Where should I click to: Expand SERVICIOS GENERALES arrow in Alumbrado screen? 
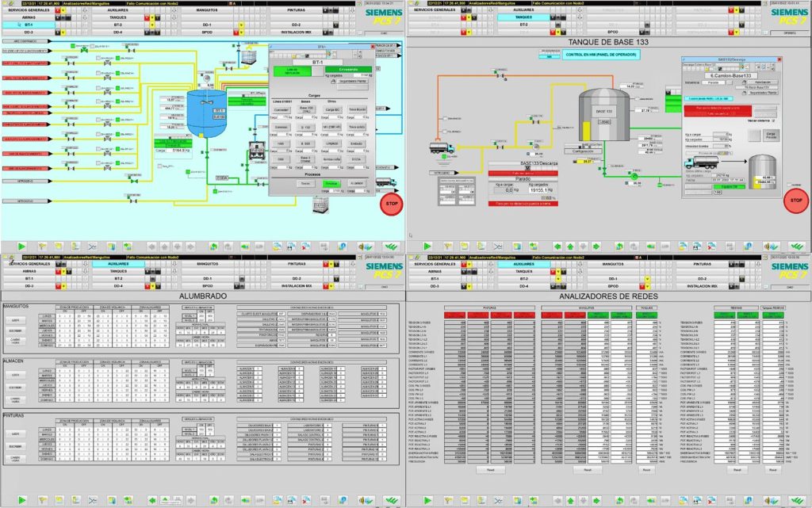[x=85, y=264]
